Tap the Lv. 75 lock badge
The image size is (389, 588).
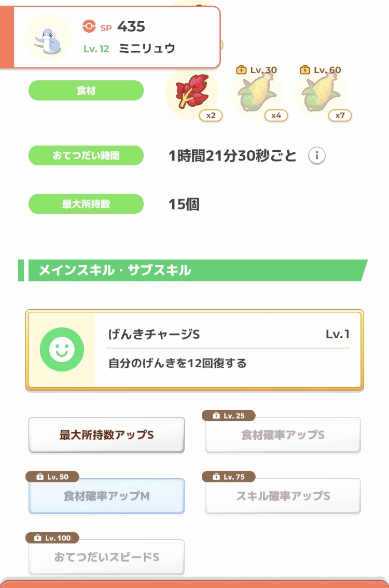click(x=229, y=477)
